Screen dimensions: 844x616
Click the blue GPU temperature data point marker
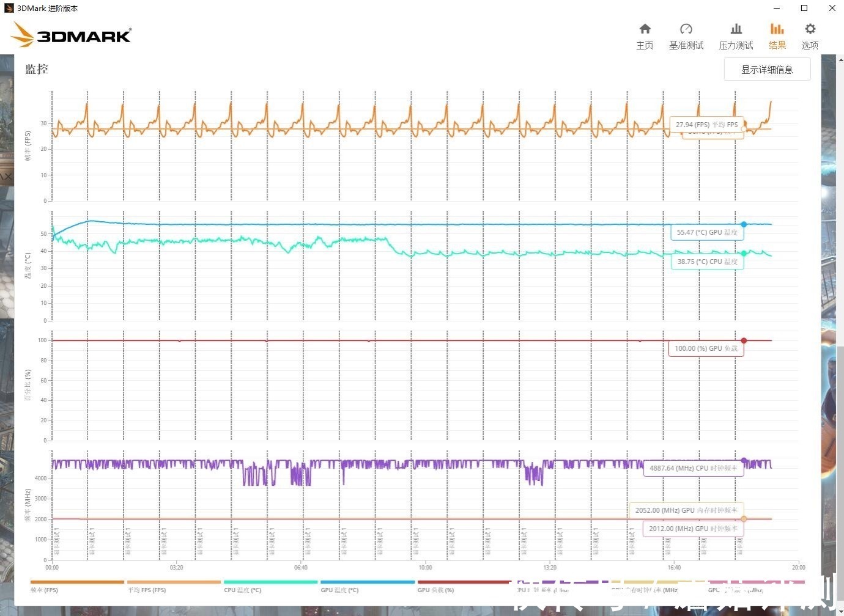(x=744, y=224)
